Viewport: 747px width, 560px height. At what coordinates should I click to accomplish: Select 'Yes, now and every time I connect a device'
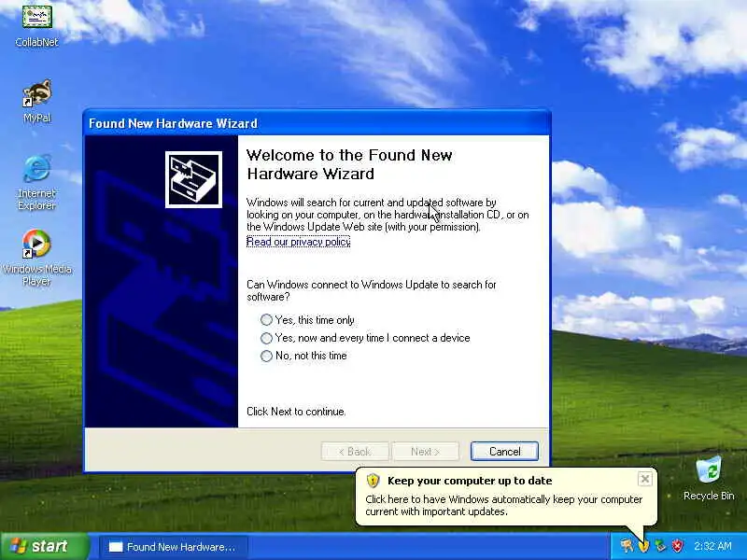[x=365, y=338]
